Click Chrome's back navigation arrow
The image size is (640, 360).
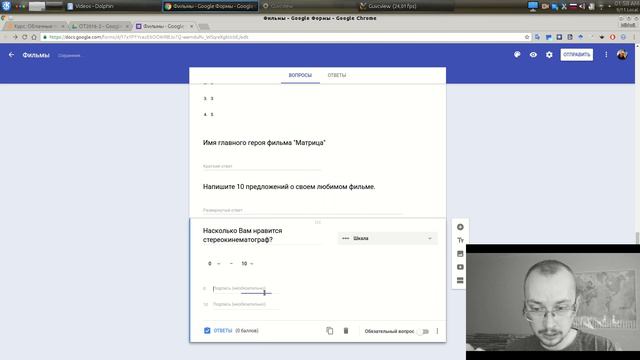tap(6, 37)
